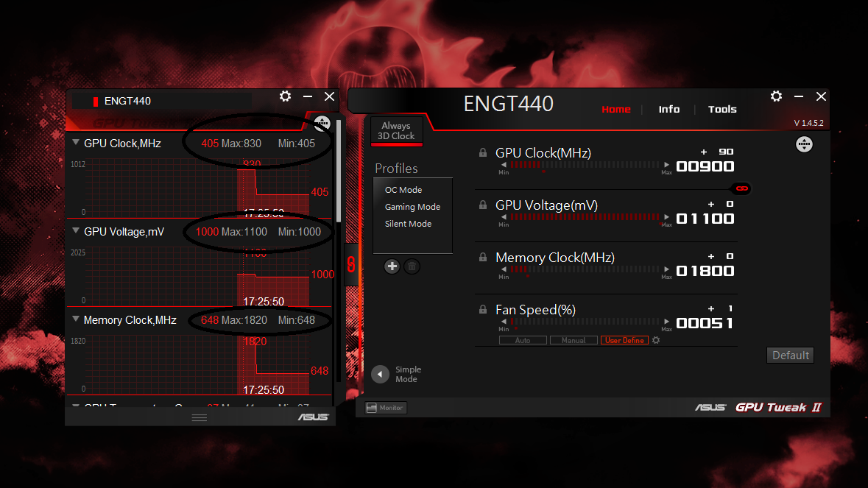Click the GPU clock-voltage link icon
This screenshot has width=868, height=488.
click(742, 188)
